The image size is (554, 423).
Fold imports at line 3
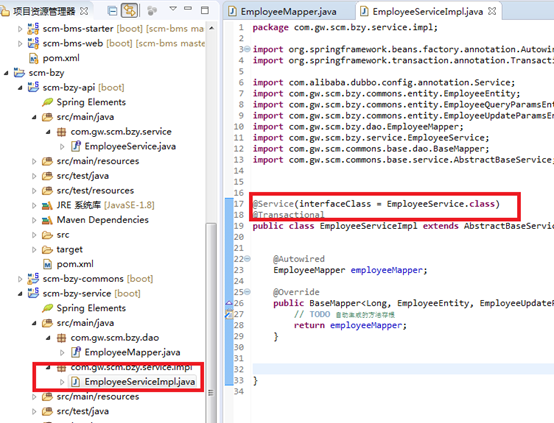[x=247, y=49]
